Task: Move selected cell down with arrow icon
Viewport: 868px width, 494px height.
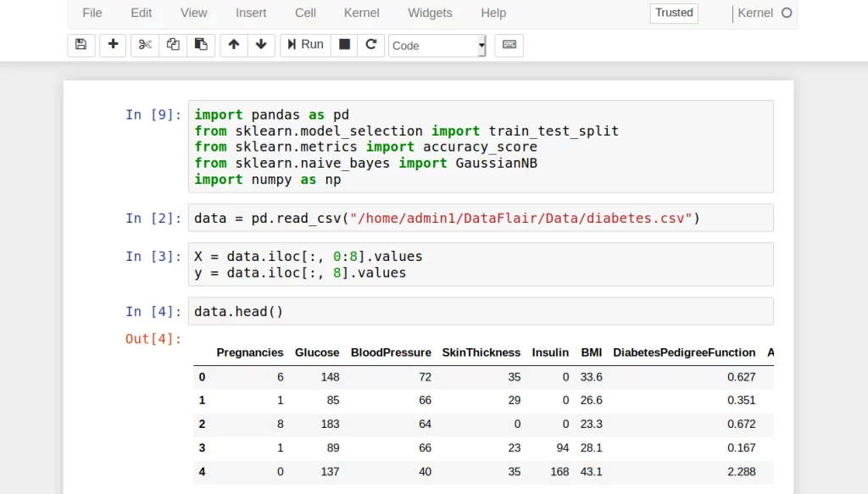Action: pos(260,45)
